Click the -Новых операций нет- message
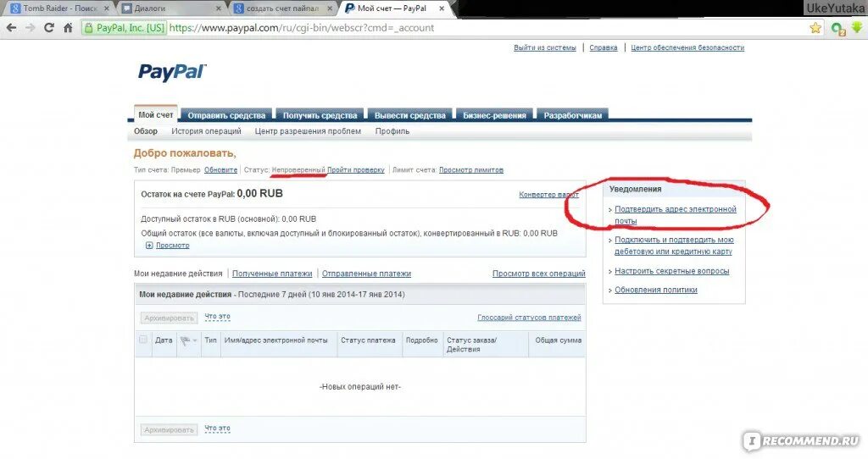Viewport: 868px width, 459px height. tap(359, 386)
